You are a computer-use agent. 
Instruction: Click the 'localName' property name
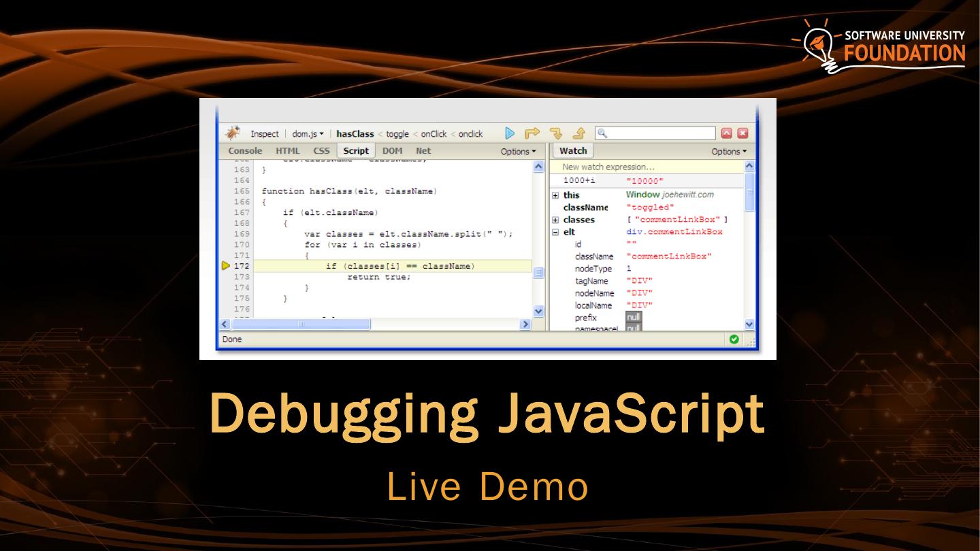(x=593, y=305)
